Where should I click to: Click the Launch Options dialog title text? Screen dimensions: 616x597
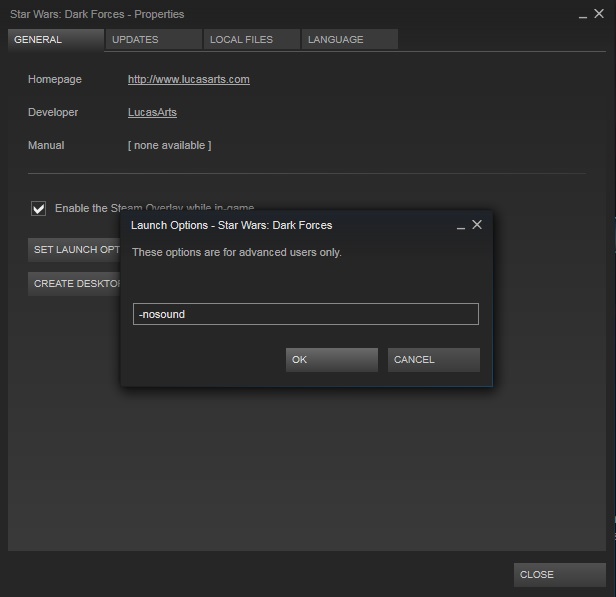(x=231, y=225)
